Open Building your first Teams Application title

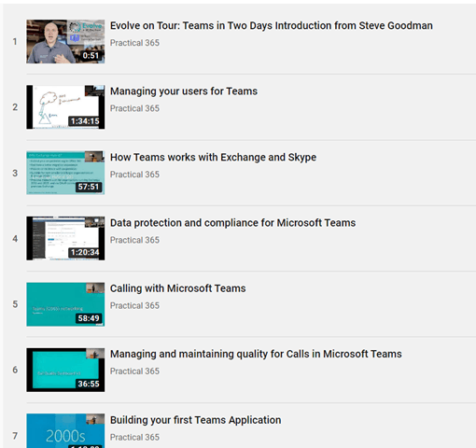coord(196,420)
